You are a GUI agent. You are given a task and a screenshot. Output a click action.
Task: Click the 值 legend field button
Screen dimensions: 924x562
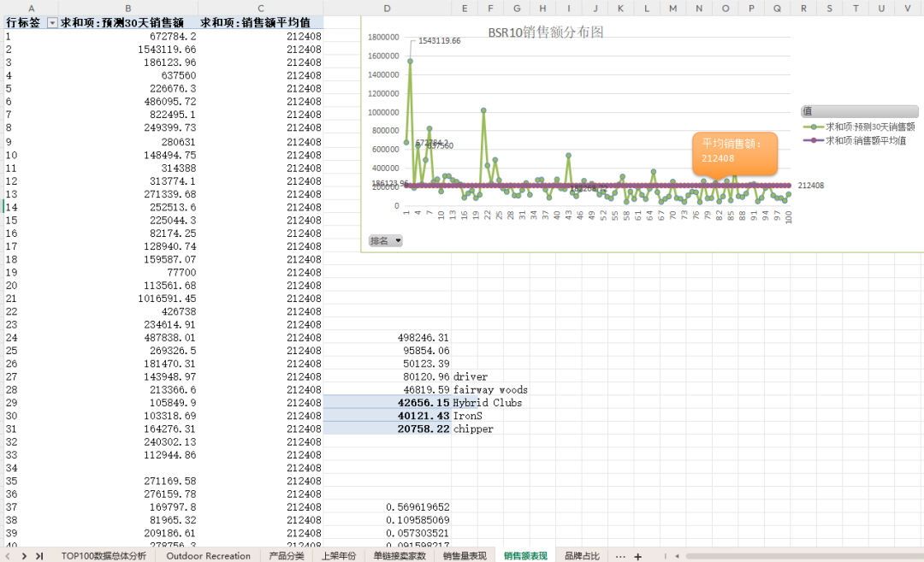point(859,110)
